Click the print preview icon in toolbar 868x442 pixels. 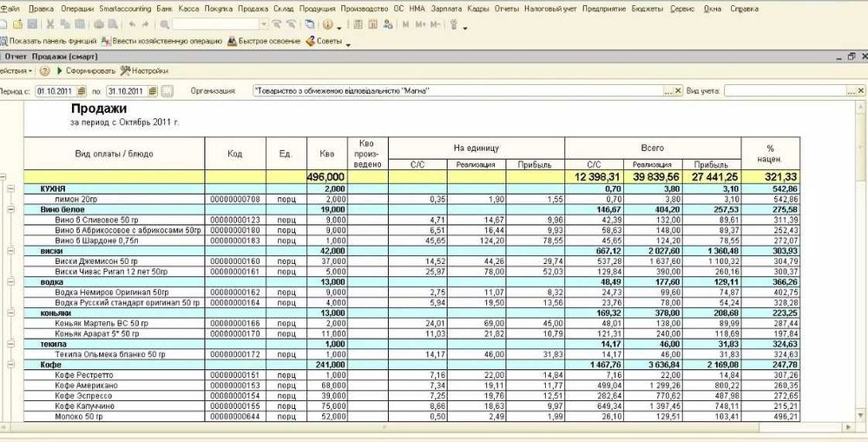[x=112, y=24]
